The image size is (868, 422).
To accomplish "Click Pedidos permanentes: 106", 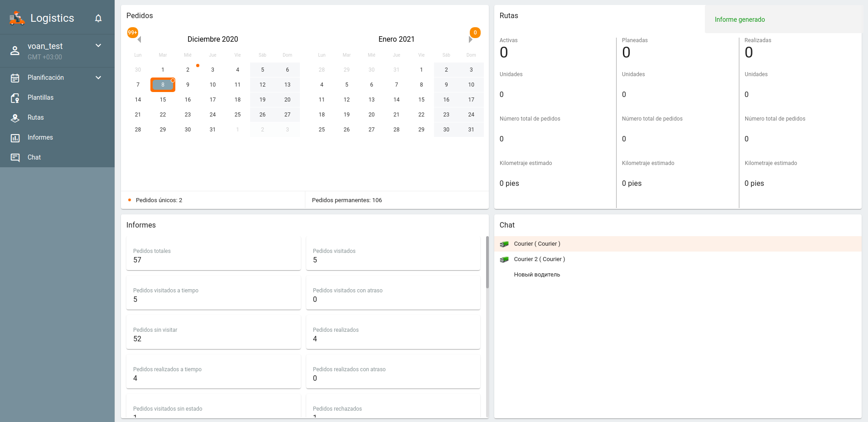I will coord(347,200).
